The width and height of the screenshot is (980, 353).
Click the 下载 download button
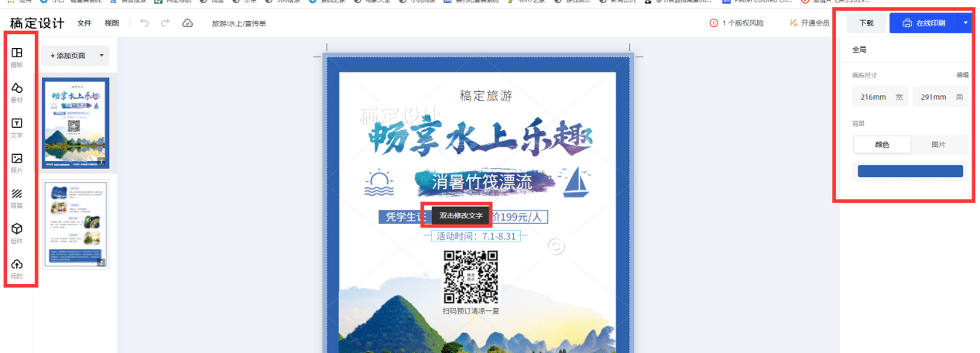[866, 23]
